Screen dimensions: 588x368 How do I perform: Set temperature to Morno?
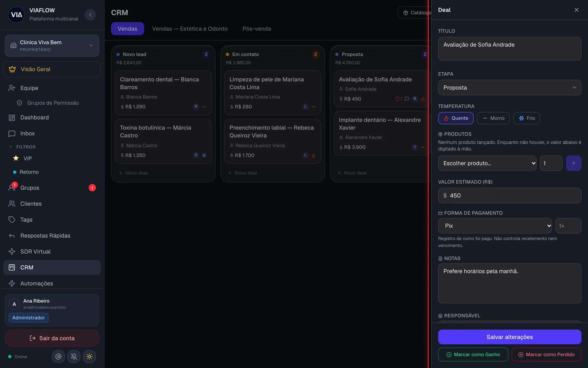(x=493, y=118)
